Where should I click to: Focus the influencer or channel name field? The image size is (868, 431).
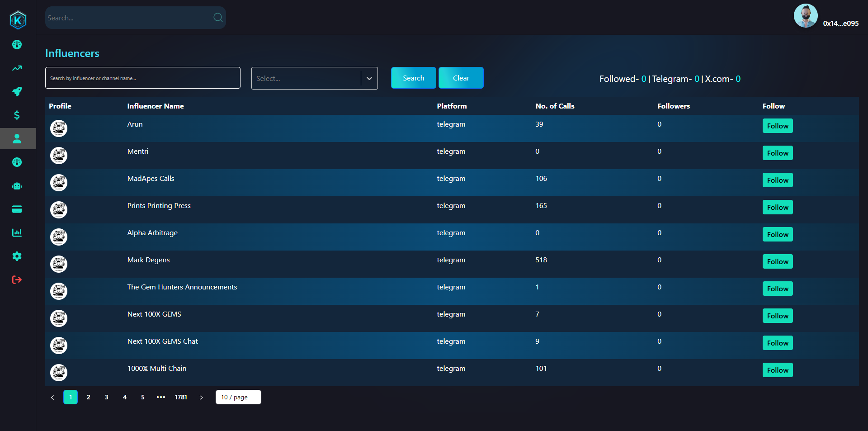(142, 78)
